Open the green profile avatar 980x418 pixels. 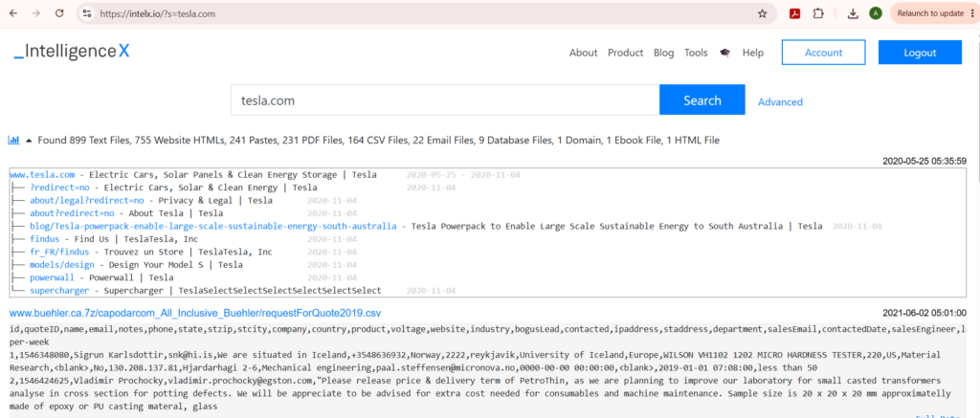[x=876, y=13]
